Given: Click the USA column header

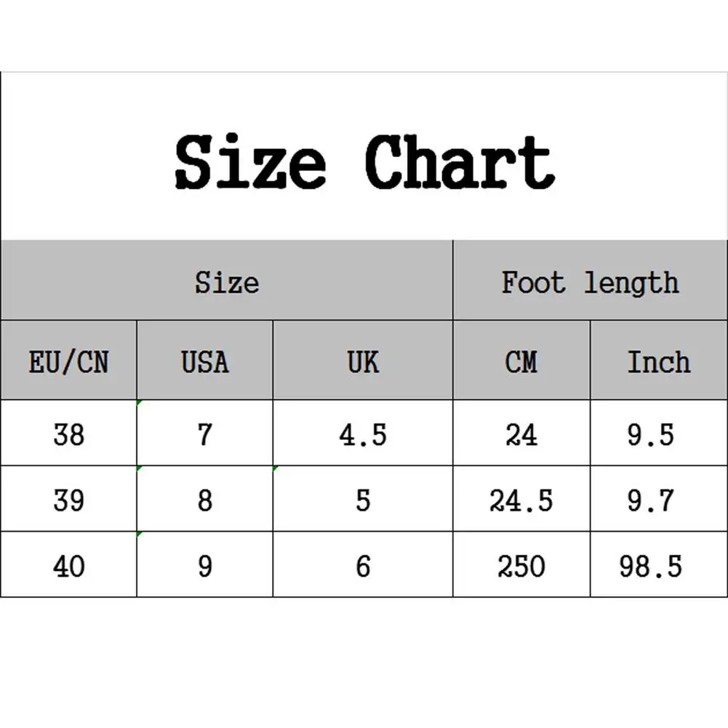Looking at the screenshot, I should pos(204,361).
